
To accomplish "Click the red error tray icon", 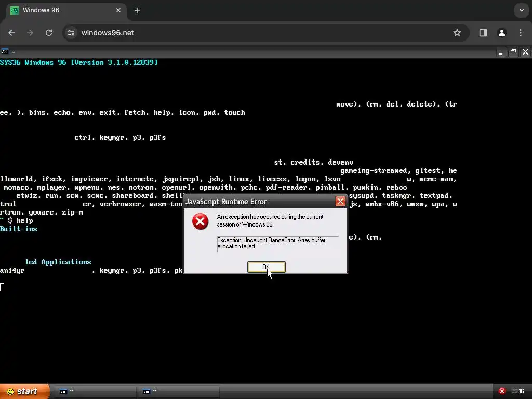I will 502,391.
